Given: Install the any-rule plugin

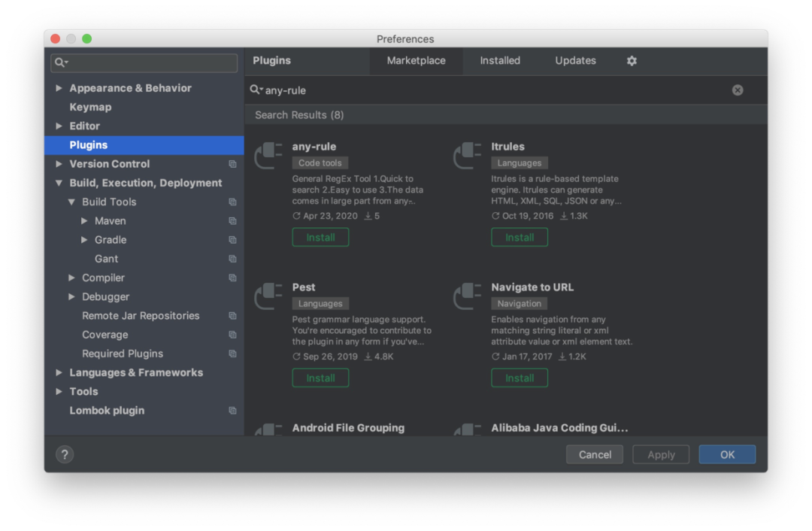Looking at the screenshot, I should (x=320, y=238).
